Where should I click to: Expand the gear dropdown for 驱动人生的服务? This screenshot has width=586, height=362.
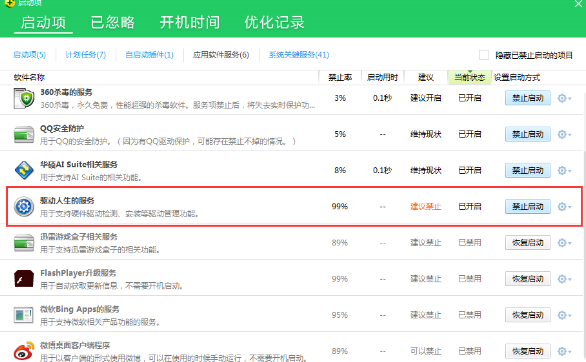(x=564, y=207)
